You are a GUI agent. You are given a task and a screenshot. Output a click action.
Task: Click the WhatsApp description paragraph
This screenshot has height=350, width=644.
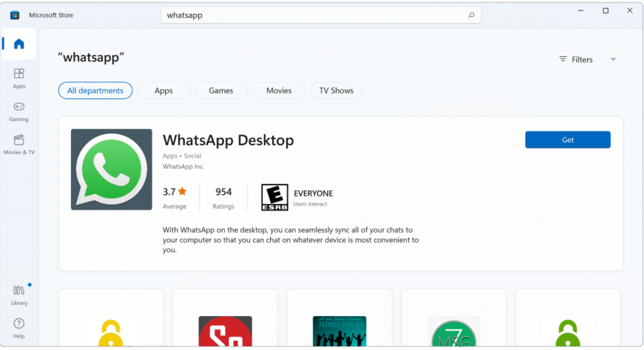point(291,240)
